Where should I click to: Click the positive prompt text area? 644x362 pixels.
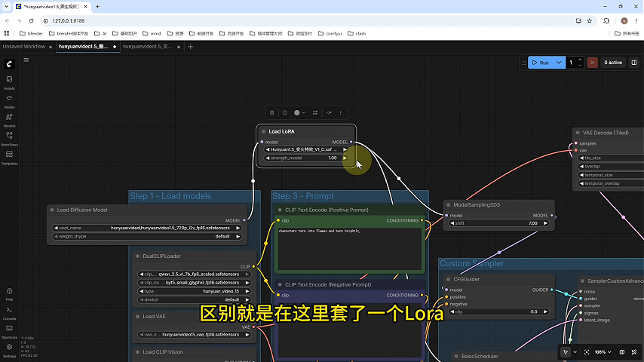click(x=349, y=247)
